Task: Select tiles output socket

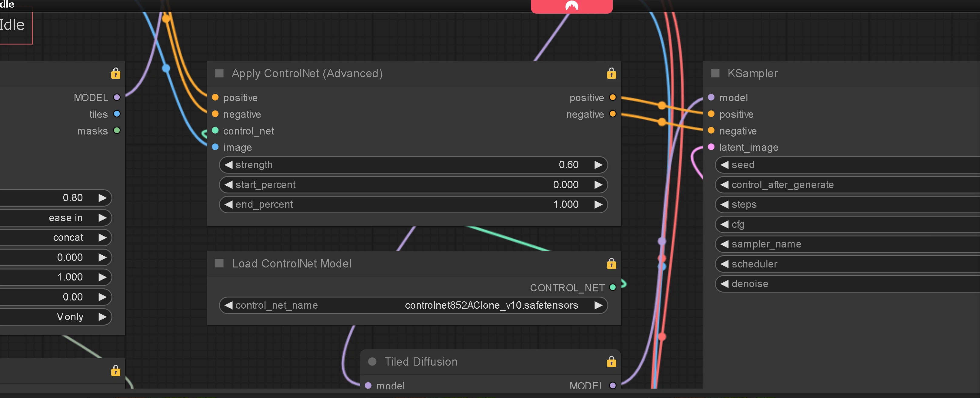Action: pyautogui.click(x=117, y=114)
